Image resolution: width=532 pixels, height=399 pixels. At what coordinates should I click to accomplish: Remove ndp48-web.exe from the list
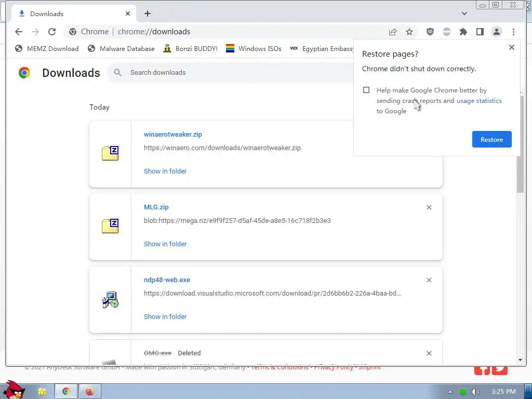(429, 280)
